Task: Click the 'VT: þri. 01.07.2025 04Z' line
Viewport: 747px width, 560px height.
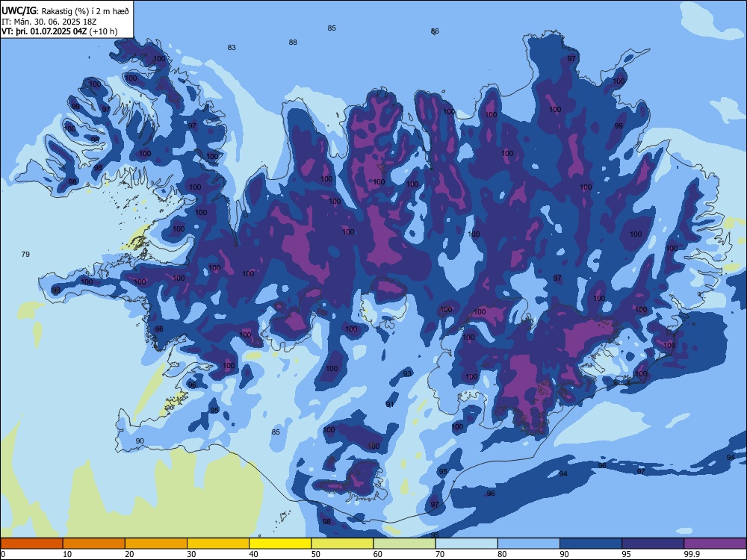Action: pos(44,31)
